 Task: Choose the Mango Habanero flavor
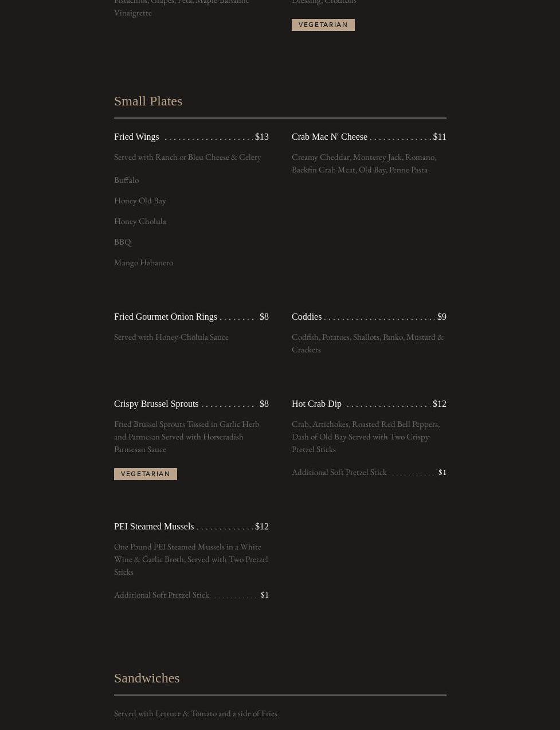click(143, 262)
